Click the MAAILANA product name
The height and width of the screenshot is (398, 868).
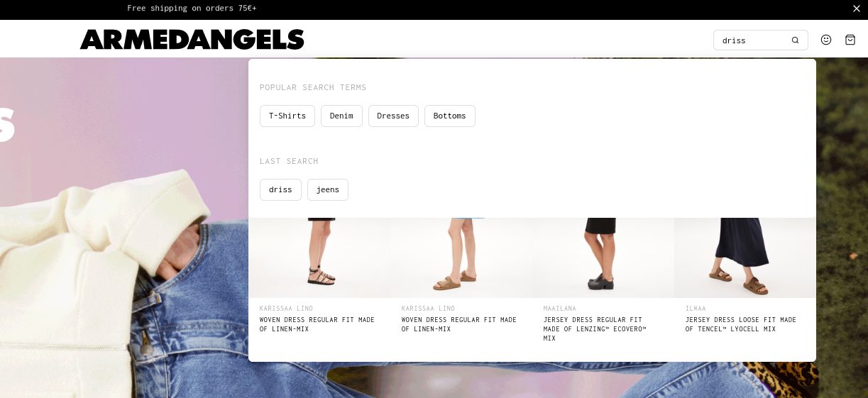pyautogui.click(x=560, y=309)
